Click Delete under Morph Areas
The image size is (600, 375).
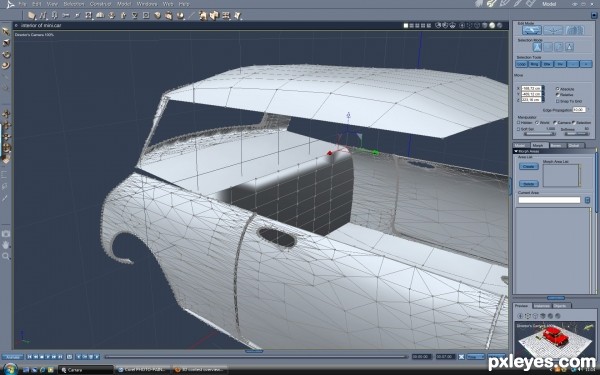(x=528, y=184)
